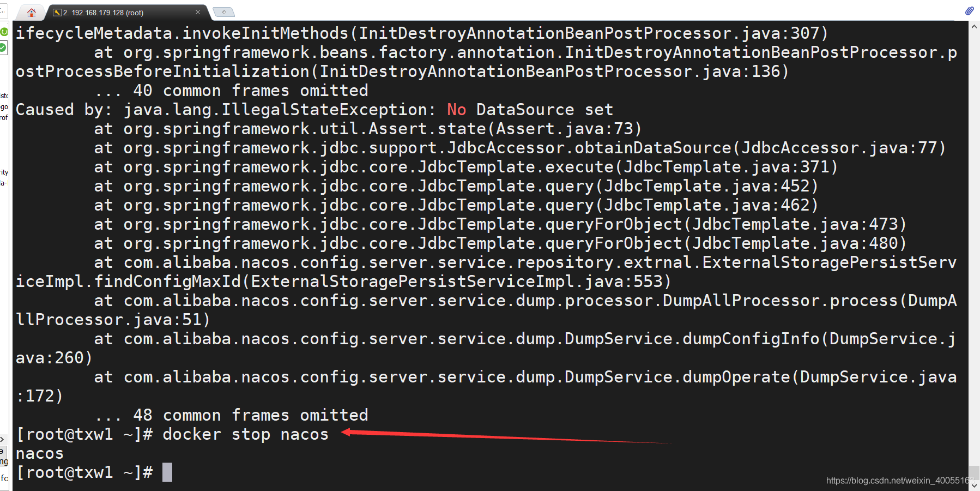Screen dimensions: 980x491
Task: Click 'JdbcTemplate.query(JdbcTemplate.java:452)' line
Action: point(456,186)
